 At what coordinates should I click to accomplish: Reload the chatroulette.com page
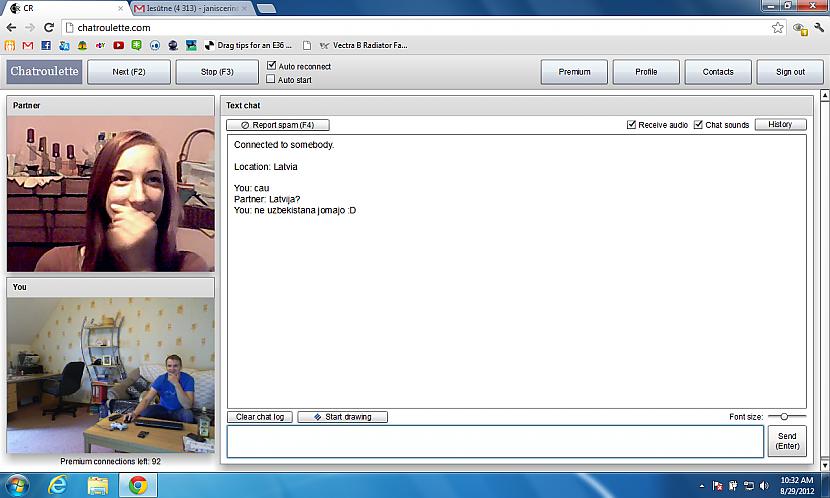pos(49,28)
